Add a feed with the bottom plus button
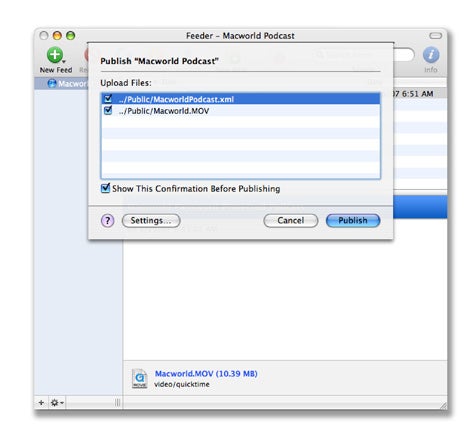 (41, 402)
